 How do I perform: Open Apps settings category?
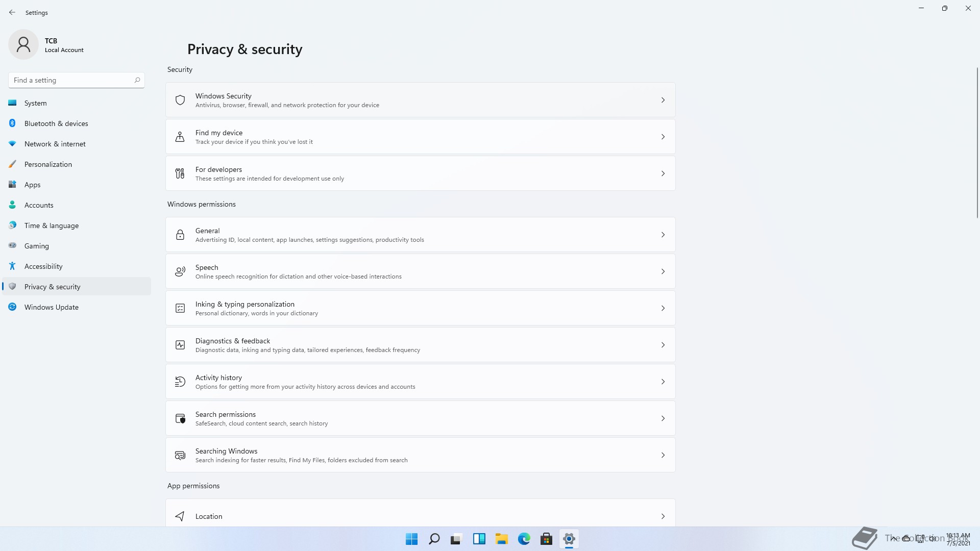click(77, 185)
